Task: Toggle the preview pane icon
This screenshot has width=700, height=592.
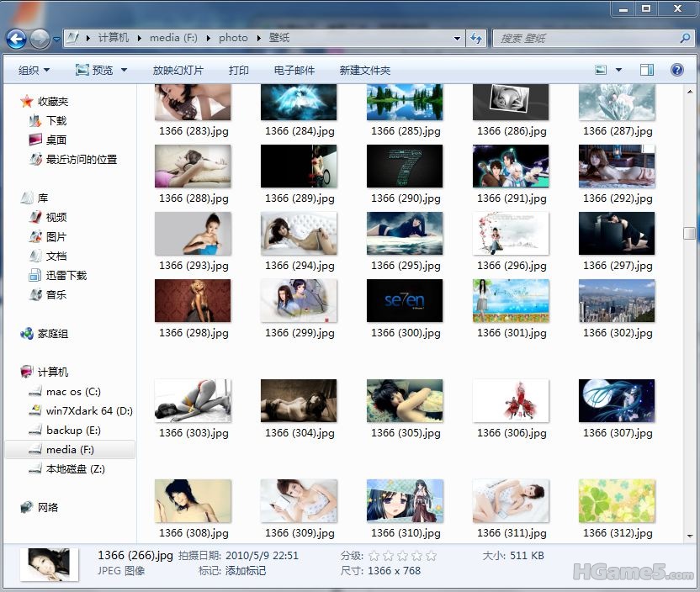Action: click(x=646, y=70)
